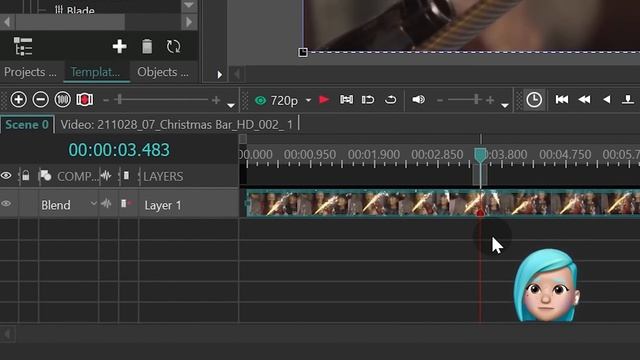Toggle loop playback icon
This screenshot has height=360, width=640.
pyautogui.click(x=391, y=100)
